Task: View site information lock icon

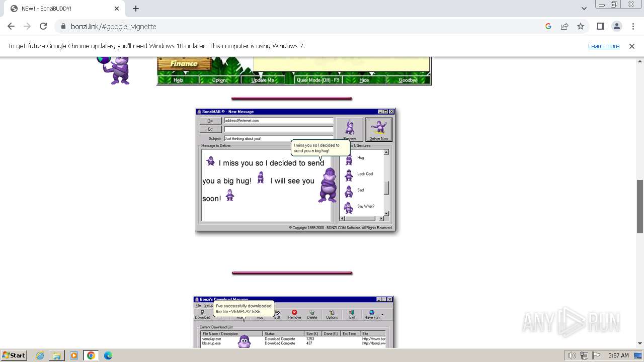Action: (x=63, y=26)
